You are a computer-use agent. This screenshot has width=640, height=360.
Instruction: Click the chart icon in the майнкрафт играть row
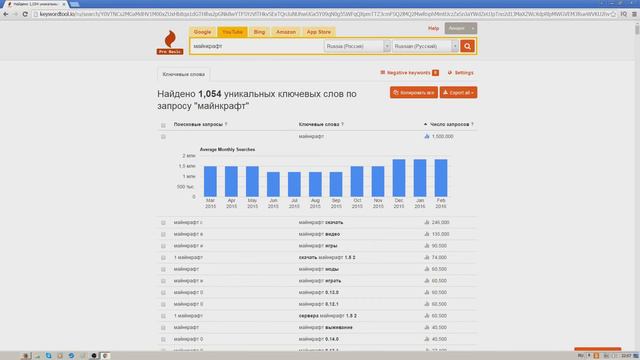coord(427,280)
